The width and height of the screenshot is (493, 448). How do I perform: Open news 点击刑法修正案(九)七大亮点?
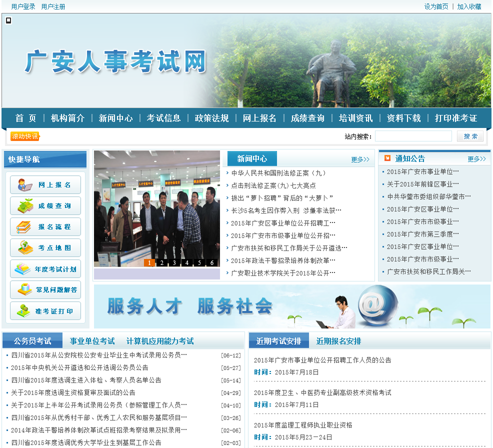(273, 185)
